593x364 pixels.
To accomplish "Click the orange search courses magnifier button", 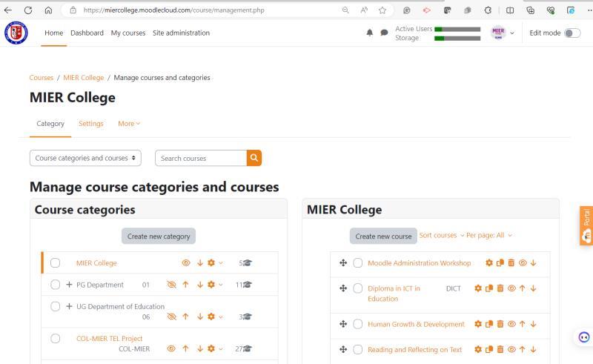I will tap(254, 158).
